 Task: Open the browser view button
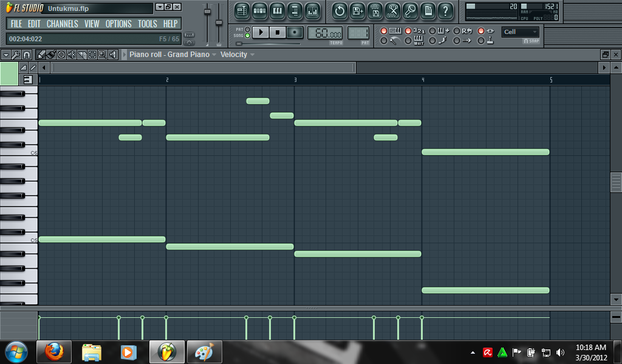[x=295, y=11]
